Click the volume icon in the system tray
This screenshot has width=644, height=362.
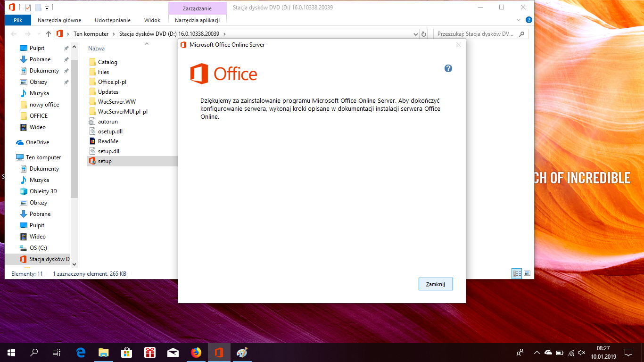point(582,353)
